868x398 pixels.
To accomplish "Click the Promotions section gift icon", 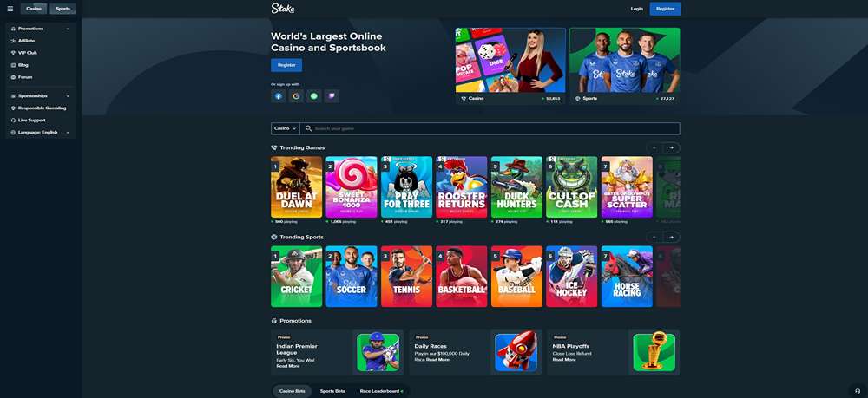I will click(274, 321).
